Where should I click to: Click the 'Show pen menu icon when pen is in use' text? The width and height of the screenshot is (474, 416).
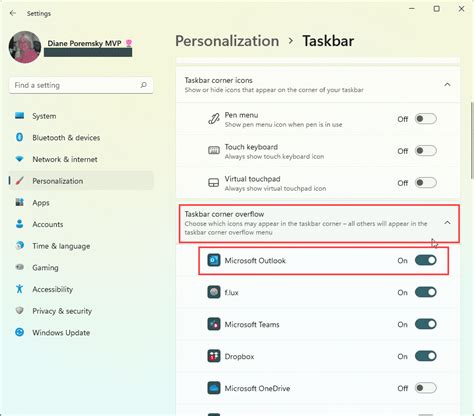click(283, 125)
